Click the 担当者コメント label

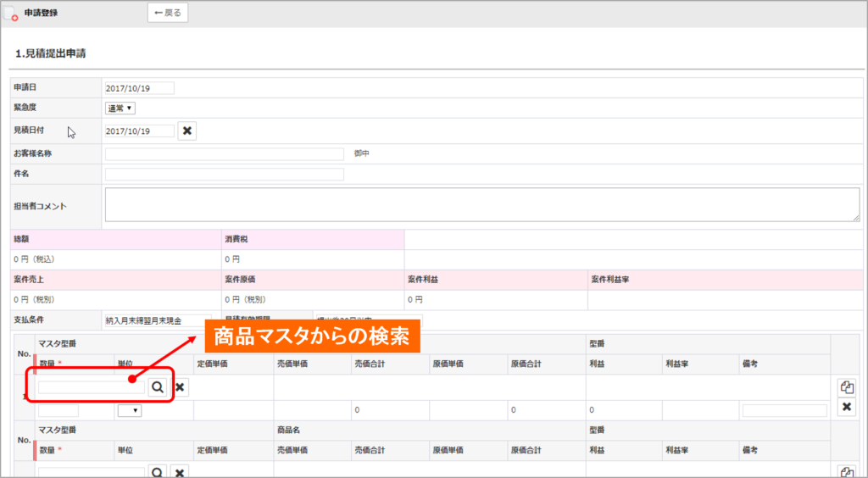[x=40, y=206]
